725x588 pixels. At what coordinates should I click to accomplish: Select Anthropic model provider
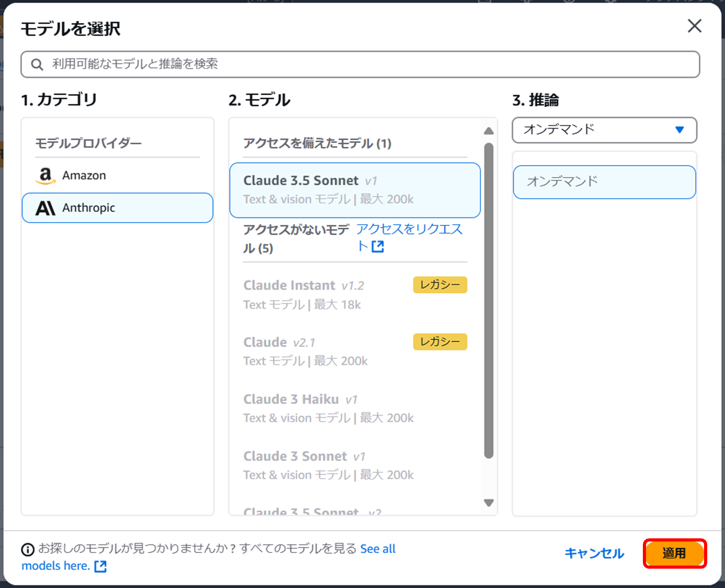tap(117, 208)
